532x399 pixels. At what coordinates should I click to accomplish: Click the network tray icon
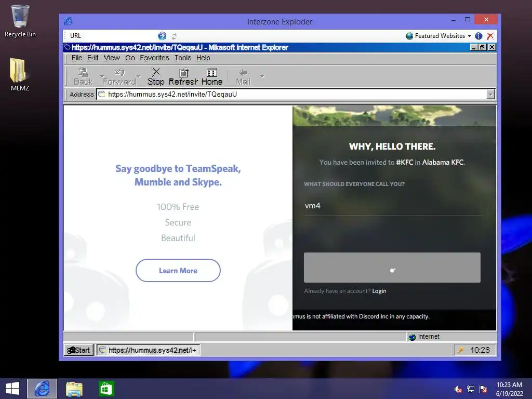pos(471,389)
